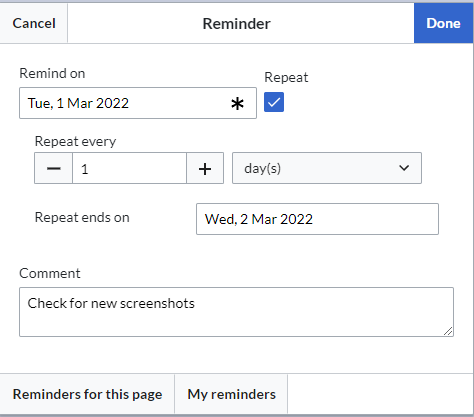Viewport: 474px width, 417px height.
Task: Click the Repeat every label
Action: click(76, 142)
